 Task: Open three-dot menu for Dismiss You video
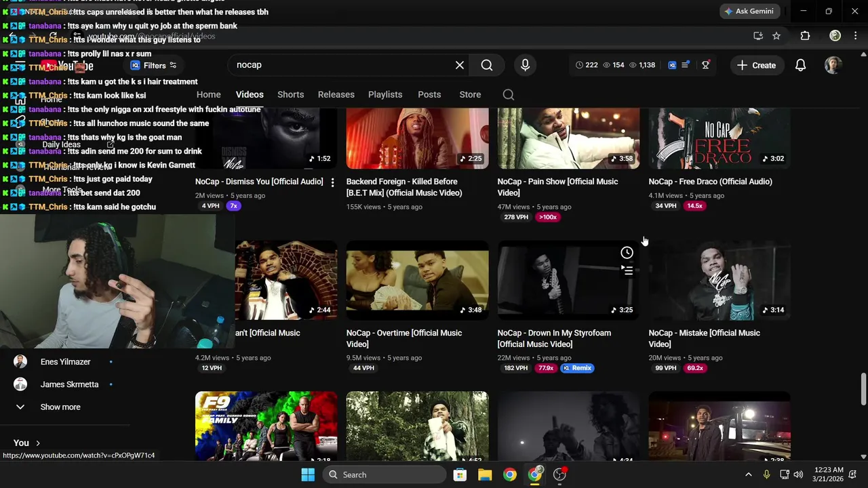point(332,182)
